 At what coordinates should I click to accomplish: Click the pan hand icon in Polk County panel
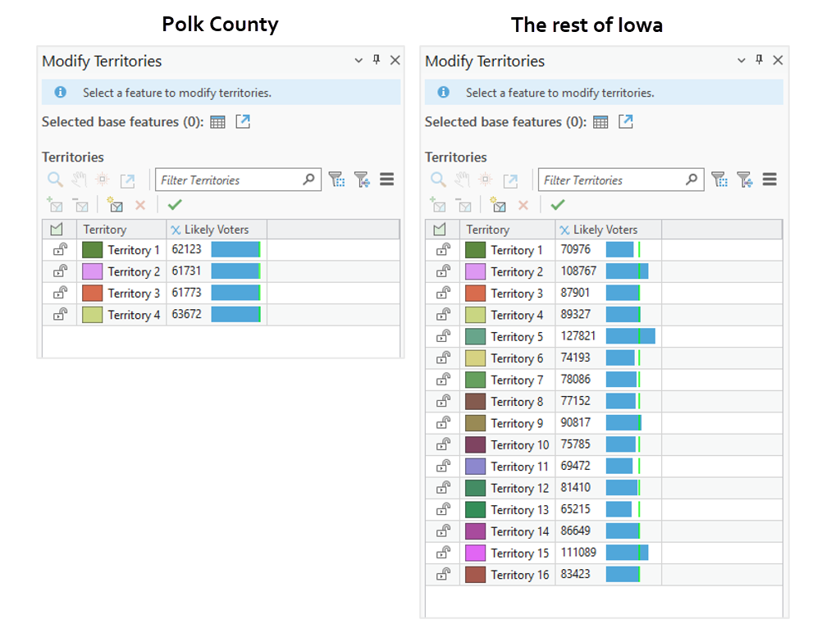[x=80, y=180]
